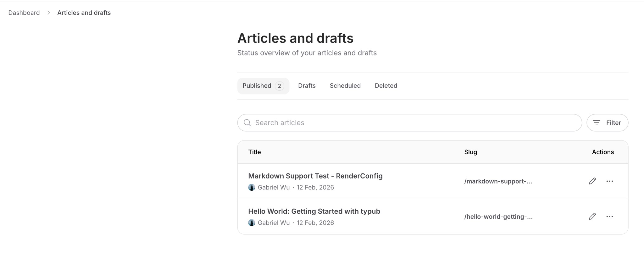644x255 pixels.
Task: Select the Published tab
Action: click(257, 86)
